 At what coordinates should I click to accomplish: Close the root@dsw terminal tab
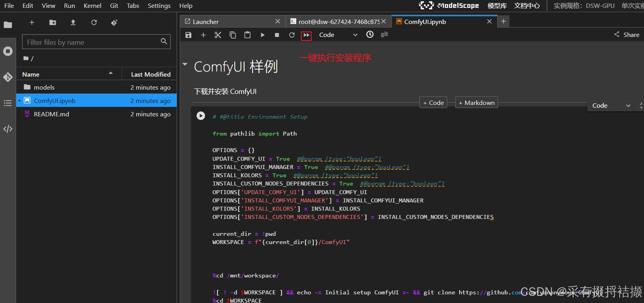(384, 21)
